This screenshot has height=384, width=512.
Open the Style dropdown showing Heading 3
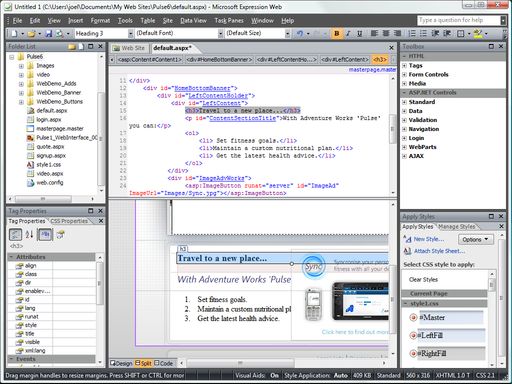pos(131,33)
